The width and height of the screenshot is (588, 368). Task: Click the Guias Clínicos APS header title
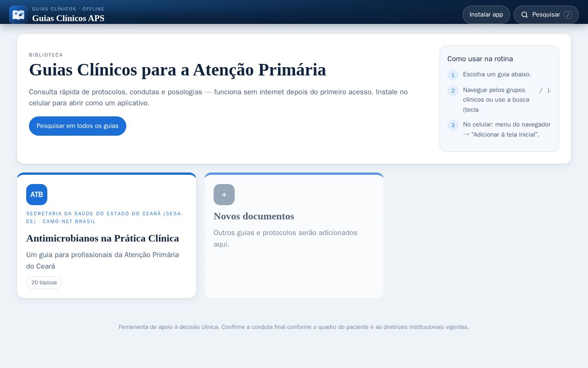[x=68, y=18]
